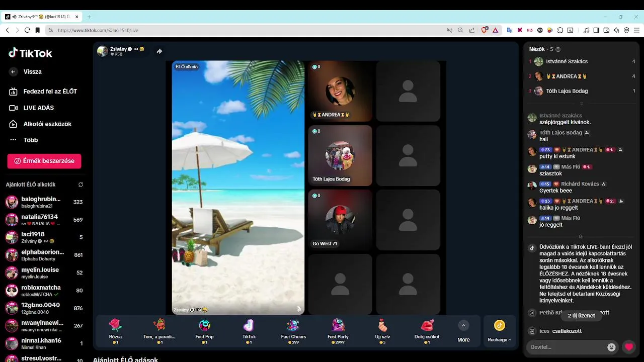Send Tom, a paradi... gift

159,331
